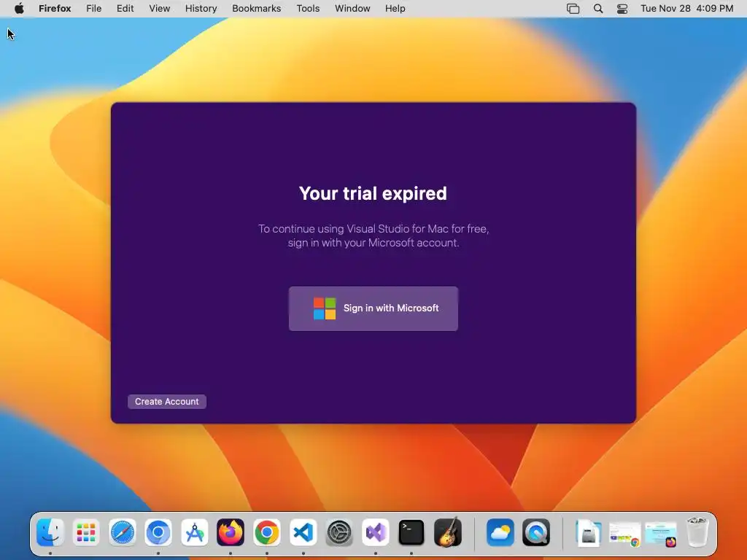Open the disk image file in the Dock
The width and height of the screenshot is (747, 560).
coord(589,533)
